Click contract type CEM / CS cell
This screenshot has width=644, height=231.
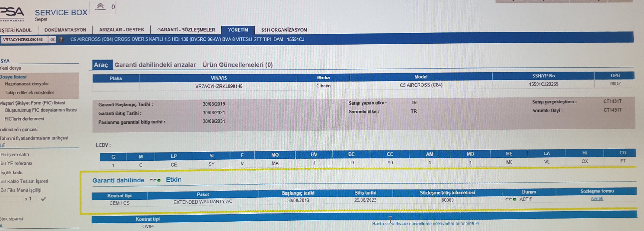click(119, 203)
